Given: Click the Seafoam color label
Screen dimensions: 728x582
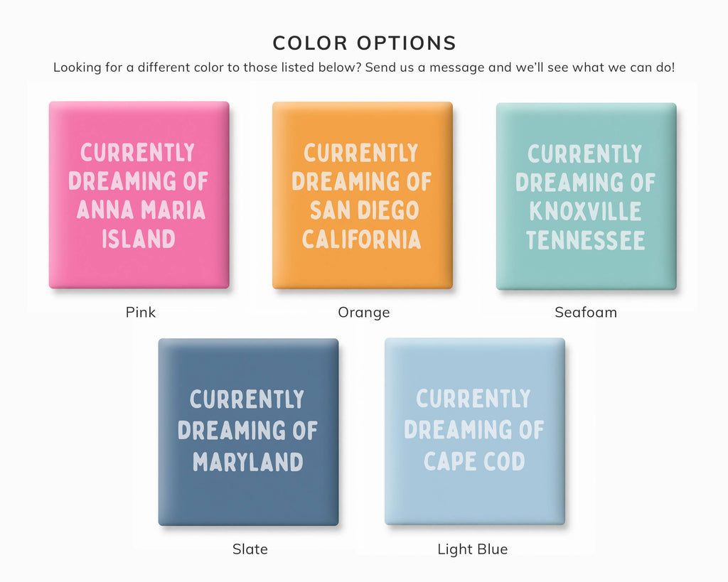Looking at the screenshot, I should pos(586,313).
